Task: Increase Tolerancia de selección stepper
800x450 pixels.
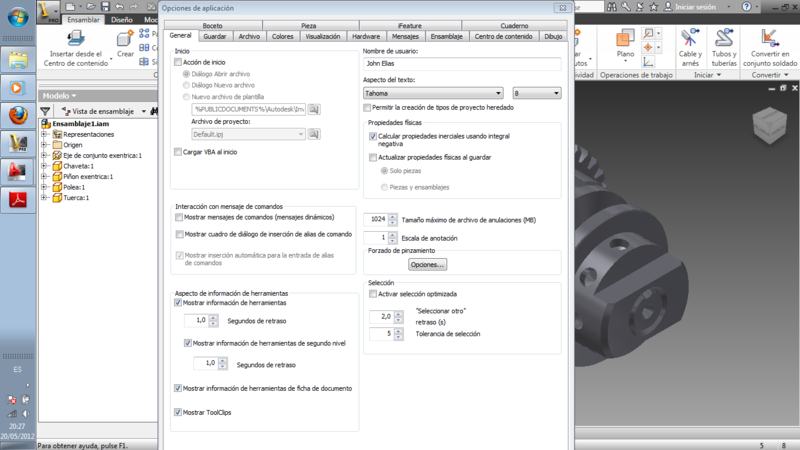Action: click(x=398, y=331)
